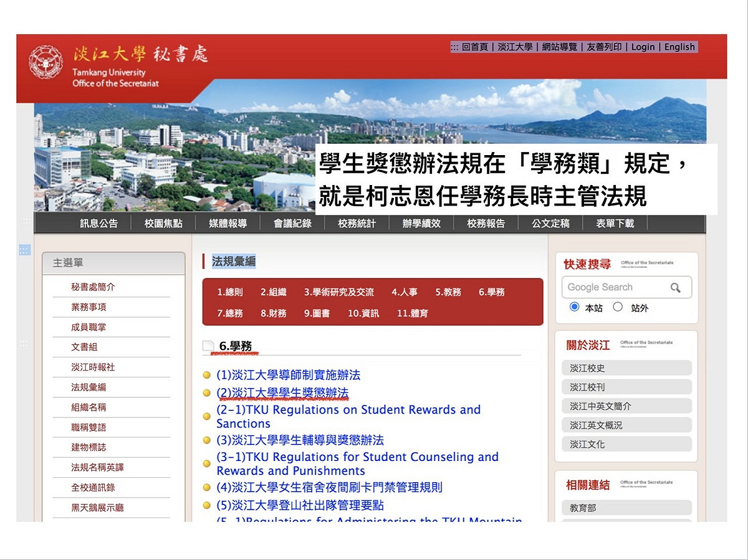
Task: Open the 會議紀錄 nav menu
Action: pyautogui.click(x=292, y=224)
